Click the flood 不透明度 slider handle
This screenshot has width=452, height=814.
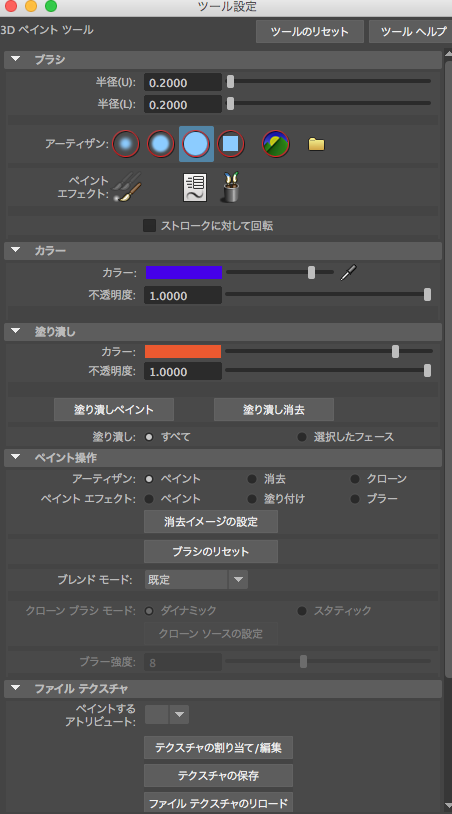click(427, 371)
